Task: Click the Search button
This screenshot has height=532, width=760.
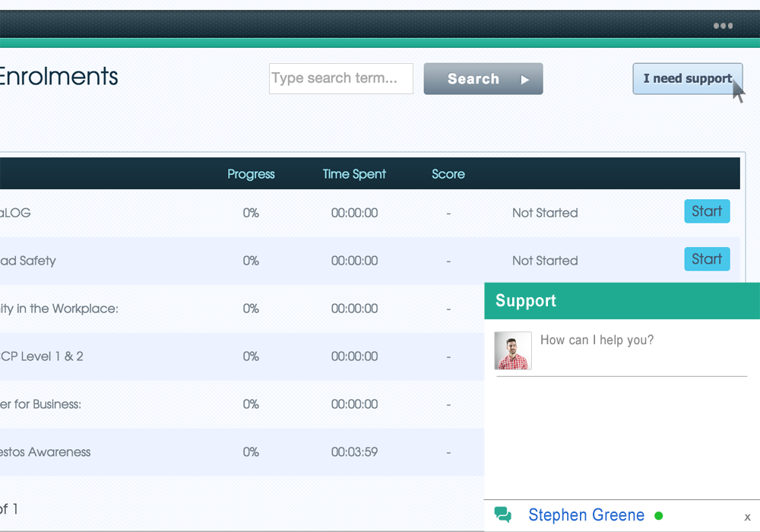Action: click(x=483, y=79)
